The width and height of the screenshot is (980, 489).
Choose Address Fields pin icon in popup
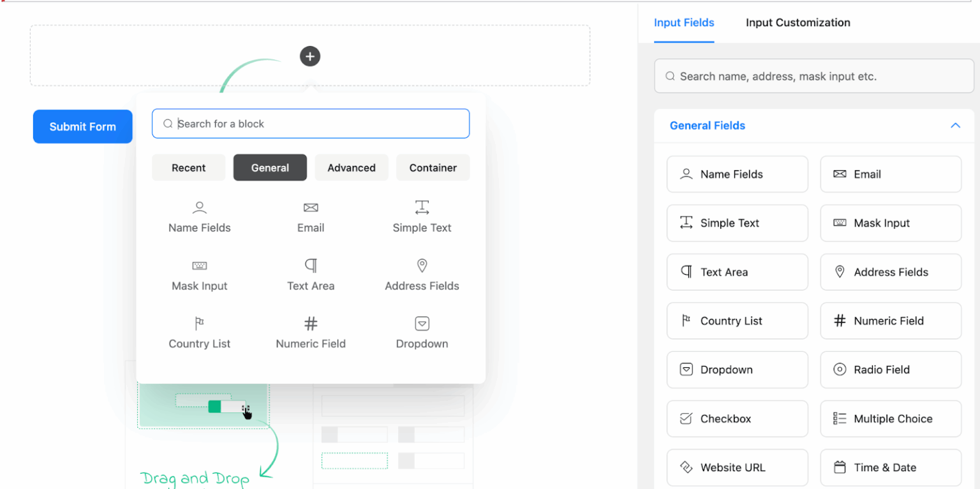click(422, 266)
